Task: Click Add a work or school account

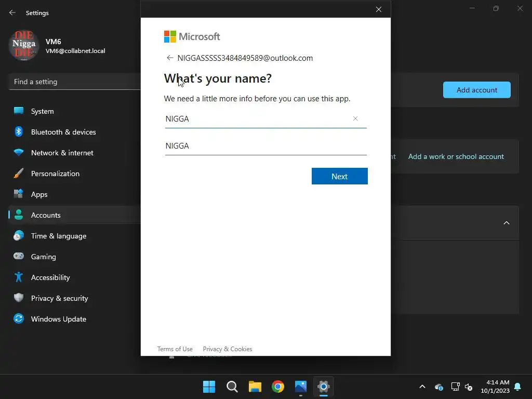Action: coord(456,156)
